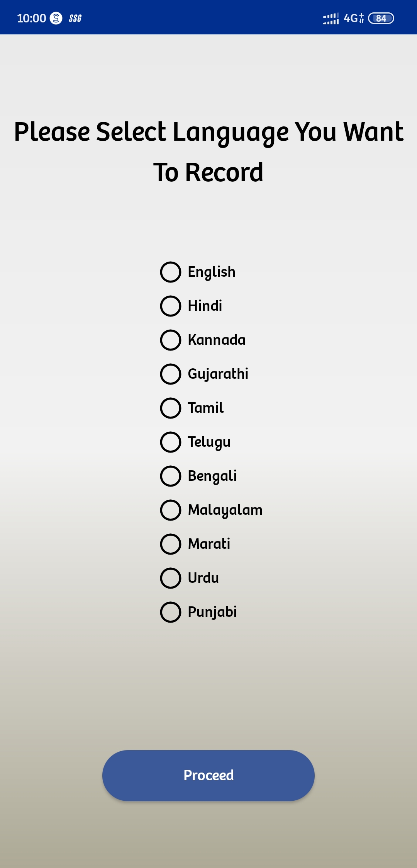Tap the Please Select Language heading
Screen dimensions: 417x868
(208, 152)
